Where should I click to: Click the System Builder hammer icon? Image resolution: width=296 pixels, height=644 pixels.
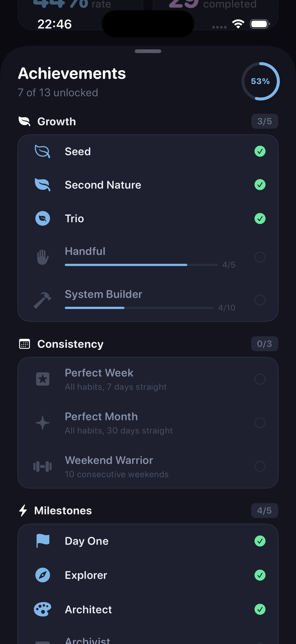pos(42,300)
